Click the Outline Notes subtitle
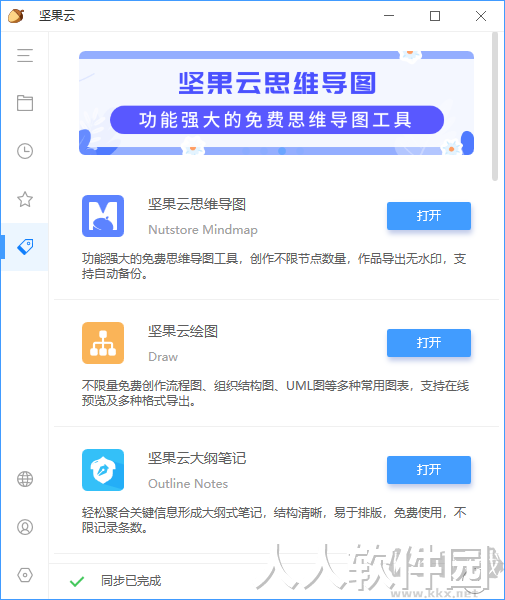Screen dimensions: 505x600 click(x=188, y=484)
